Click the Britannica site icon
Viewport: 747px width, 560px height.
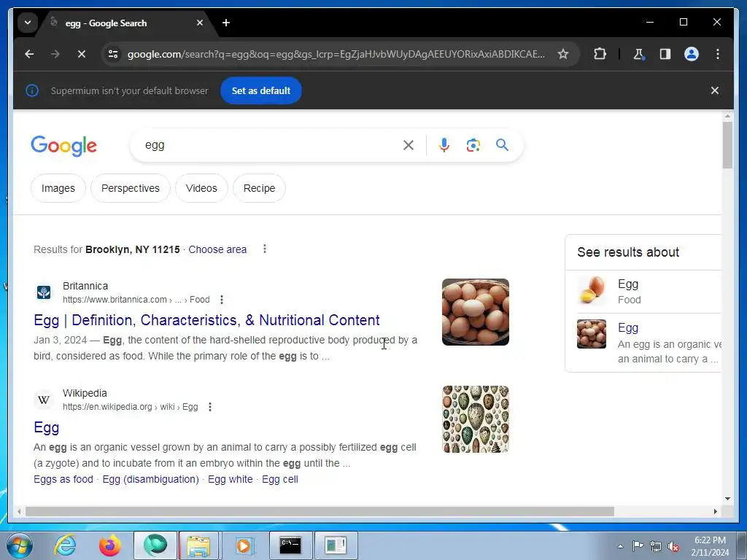(44, 292)
